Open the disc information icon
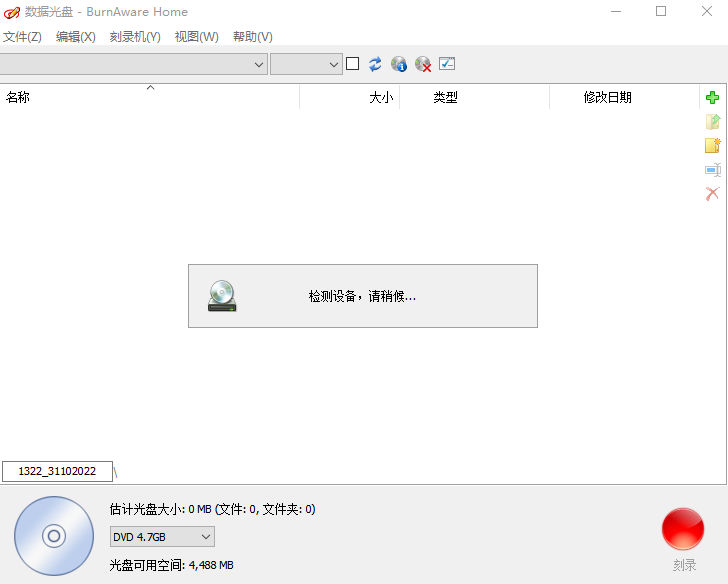 pos(399,64)
